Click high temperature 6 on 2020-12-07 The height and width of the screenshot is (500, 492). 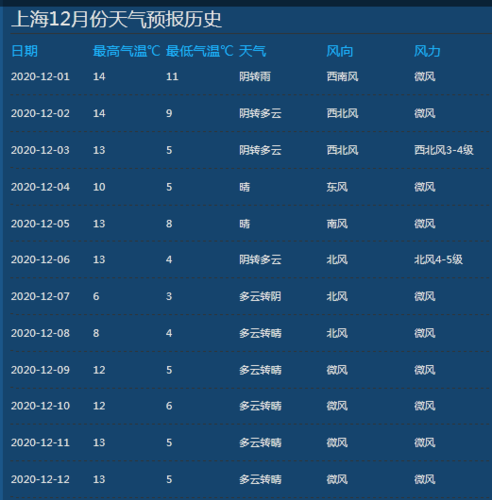point(96,296)
